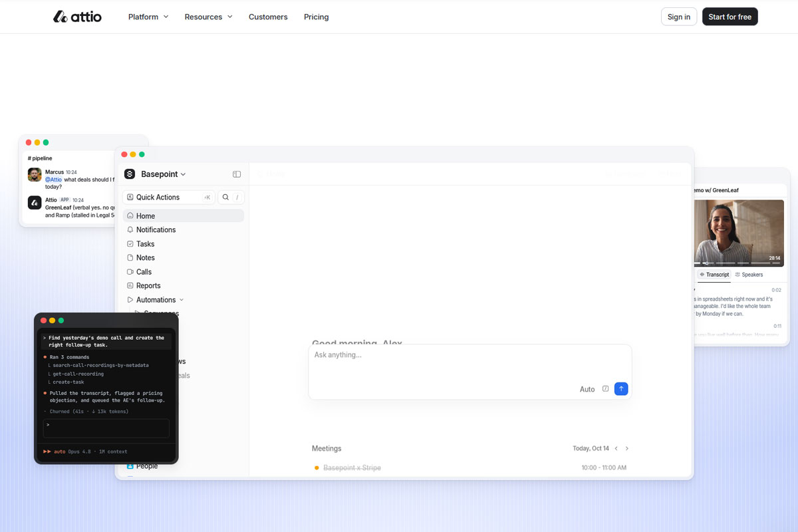This screenshot has width=798, height=532.
Task: Open the Platform dropdown menu
Action: tap(148, 17)
